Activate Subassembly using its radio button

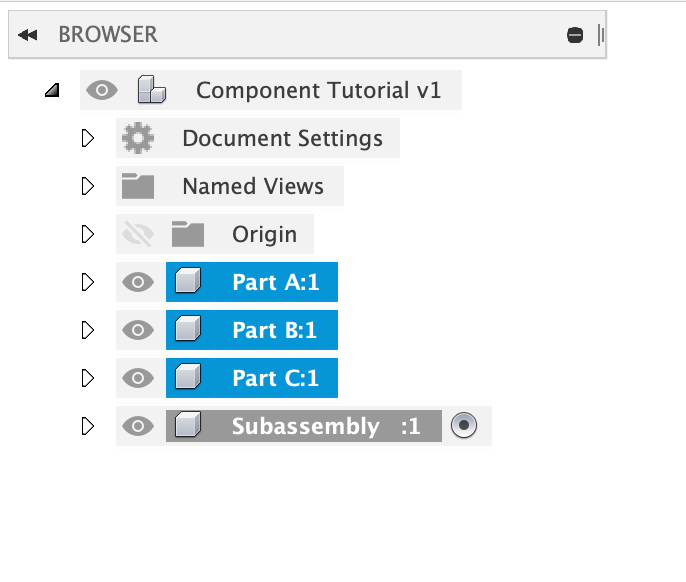point(464,426)
